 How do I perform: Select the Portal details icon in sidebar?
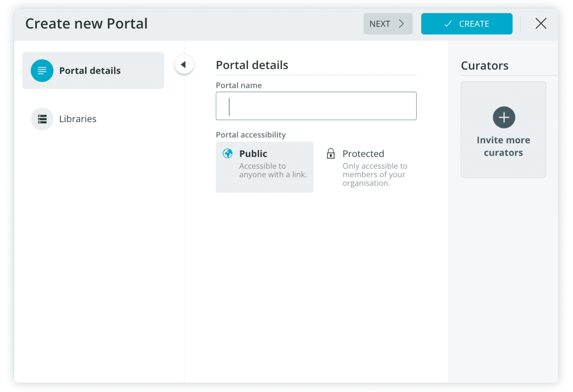tap(42, 70)
